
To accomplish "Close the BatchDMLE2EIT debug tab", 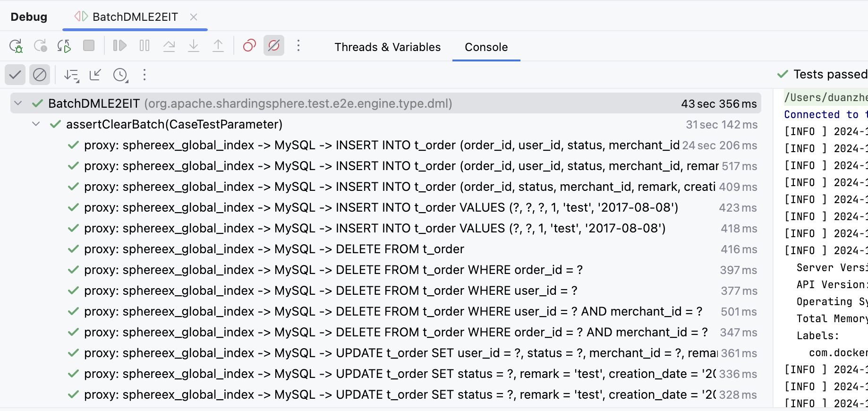I will [194, 17].
